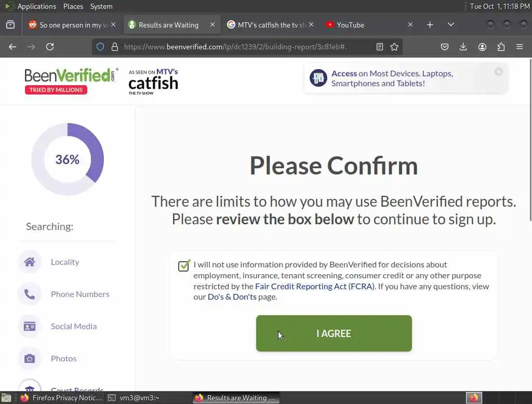Close the Results are Waiting tab
Viewport: 532px width, 404px height.
click(212, 25)
